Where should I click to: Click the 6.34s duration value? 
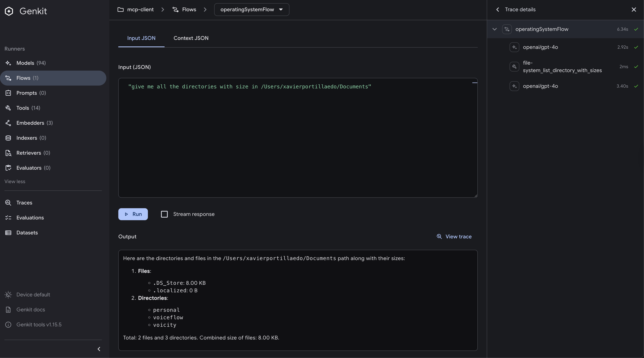click(622, 29)
